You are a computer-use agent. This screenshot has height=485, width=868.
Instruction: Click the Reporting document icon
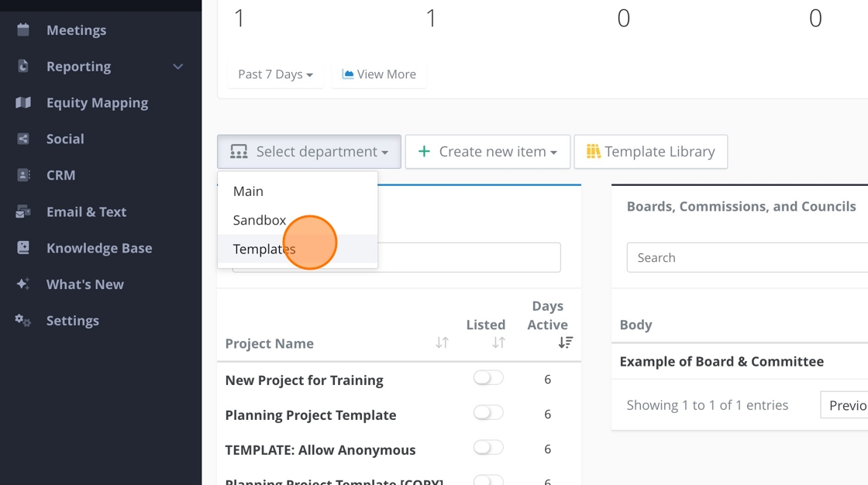click(x=23, y=67)
